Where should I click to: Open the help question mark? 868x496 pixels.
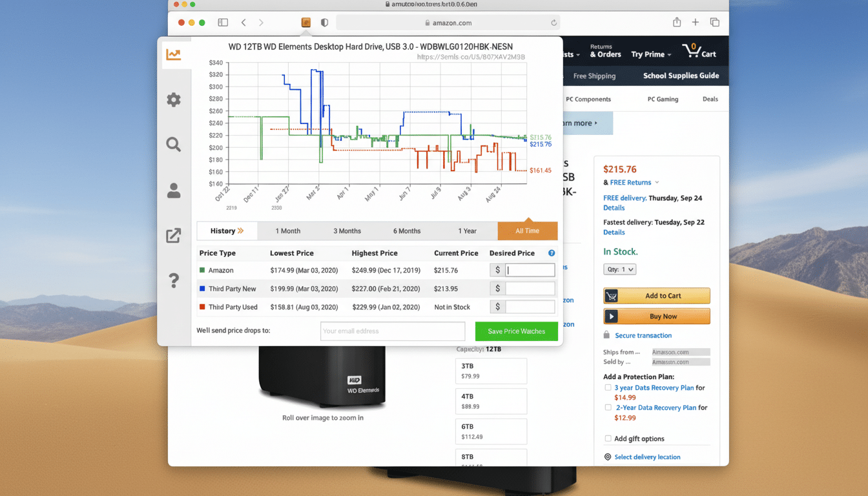pos(174,280)
